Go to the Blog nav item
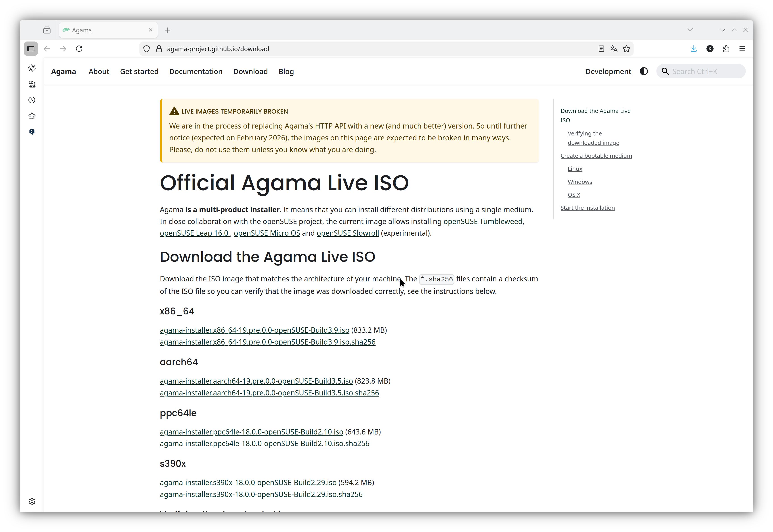Image resolution: width=773 pixels, height=532 pixels. pos(286,71)
